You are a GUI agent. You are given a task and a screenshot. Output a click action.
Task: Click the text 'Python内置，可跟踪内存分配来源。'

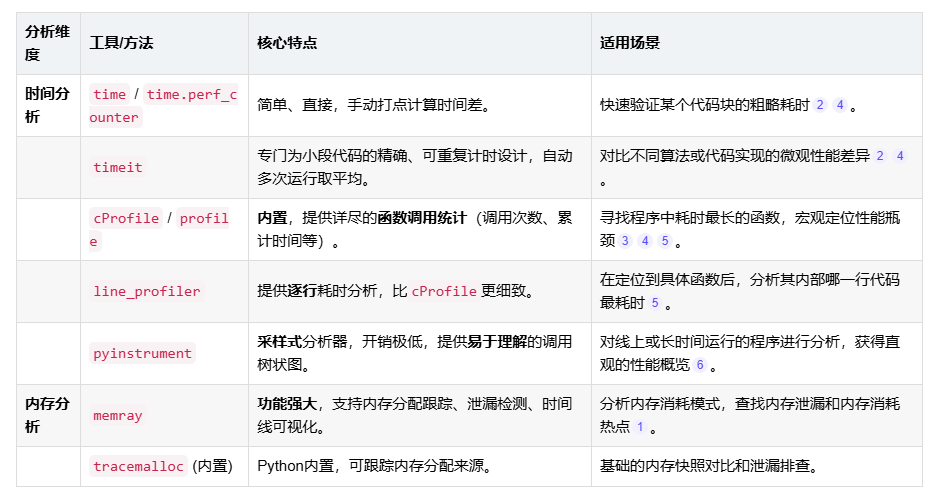click(x=374, y=467)
